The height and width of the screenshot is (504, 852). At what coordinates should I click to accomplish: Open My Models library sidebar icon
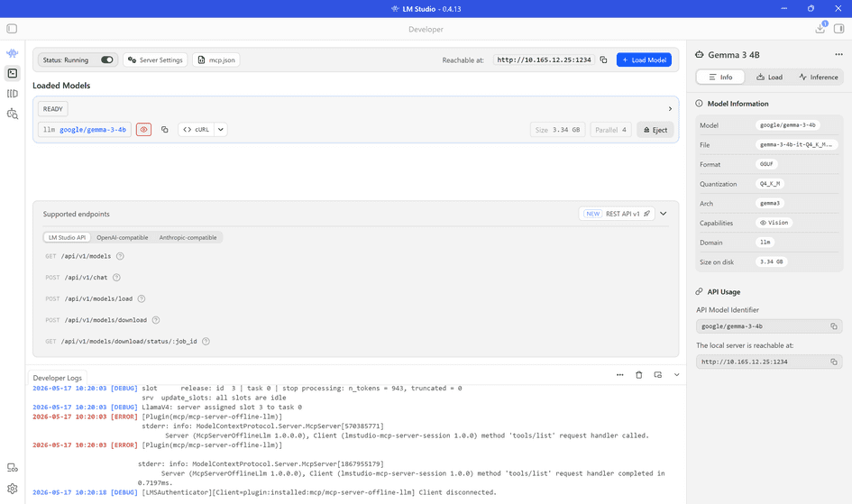click(x=12, y=94)
